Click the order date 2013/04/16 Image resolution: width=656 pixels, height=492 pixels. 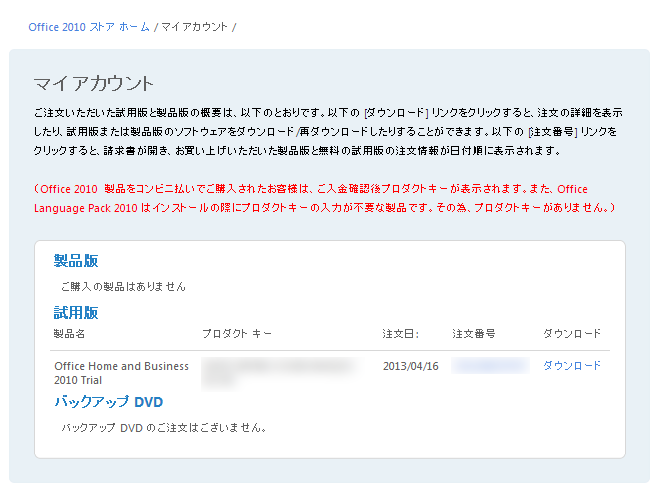click(410, 366)
